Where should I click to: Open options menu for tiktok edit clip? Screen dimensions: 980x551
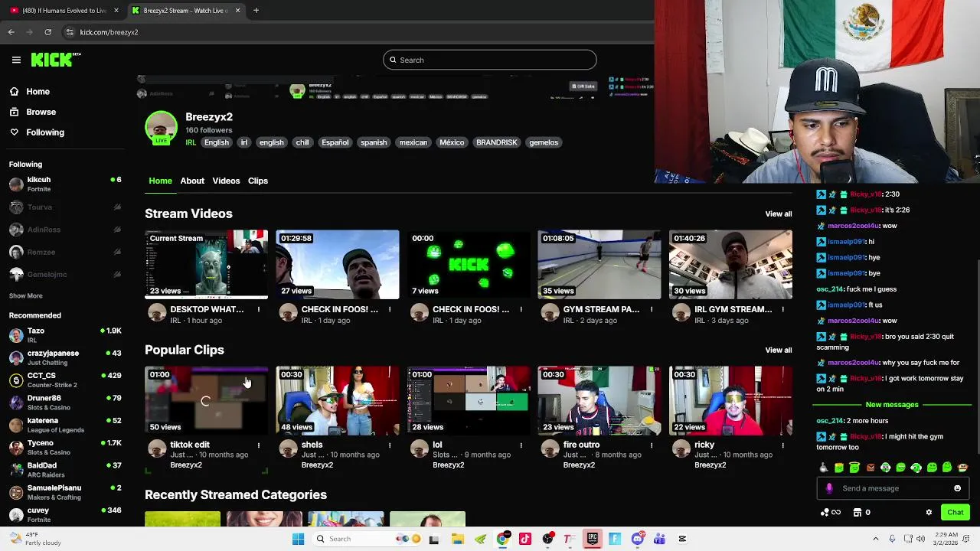click(259, 445)
